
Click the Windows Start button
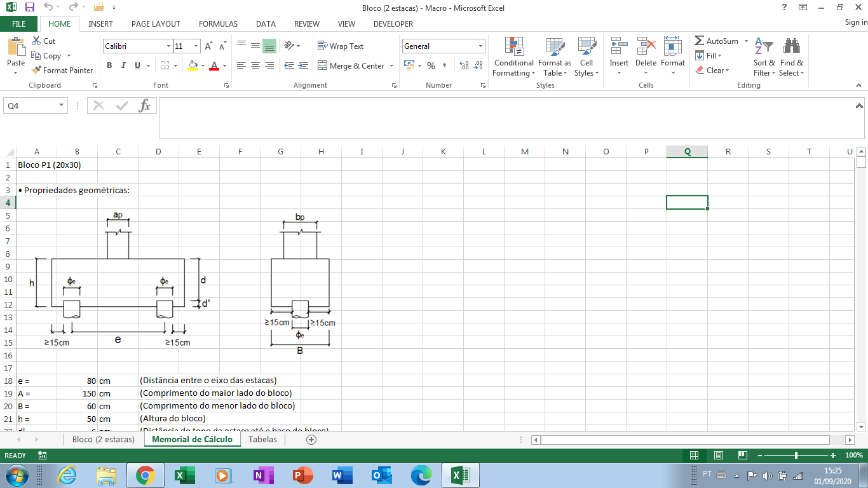(16, 475)
